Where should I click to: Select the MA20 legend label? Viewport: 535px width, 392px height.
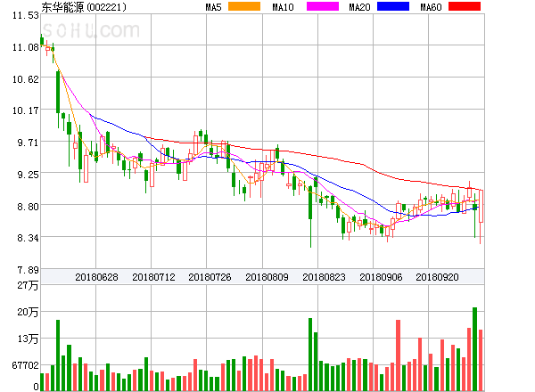click(x=359, y=7)
